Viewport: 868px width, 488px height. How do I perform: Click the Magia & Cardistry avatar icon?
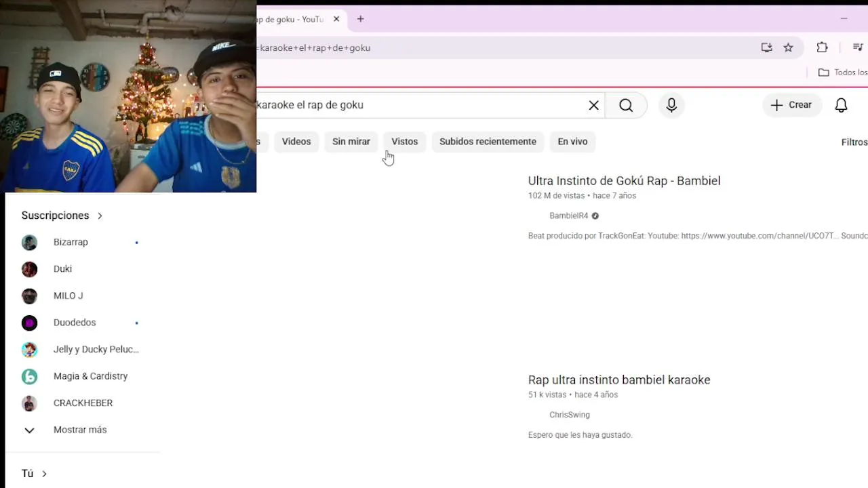coord(29,376)
